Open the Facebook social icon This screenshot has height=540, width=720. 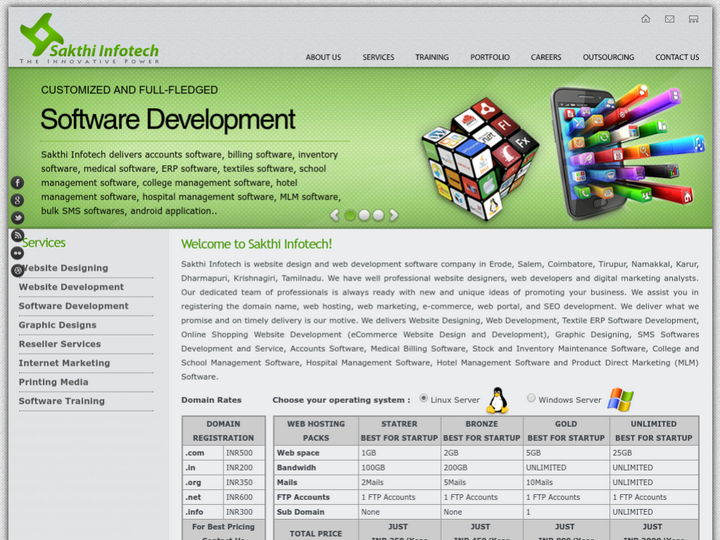click(x=17, y=183)
